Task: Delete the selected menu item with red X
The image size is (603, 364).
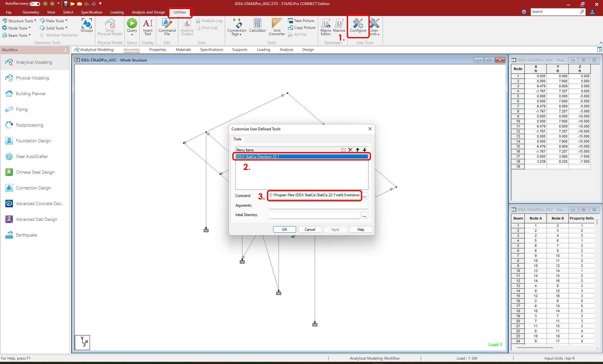Action: [351, 150]
